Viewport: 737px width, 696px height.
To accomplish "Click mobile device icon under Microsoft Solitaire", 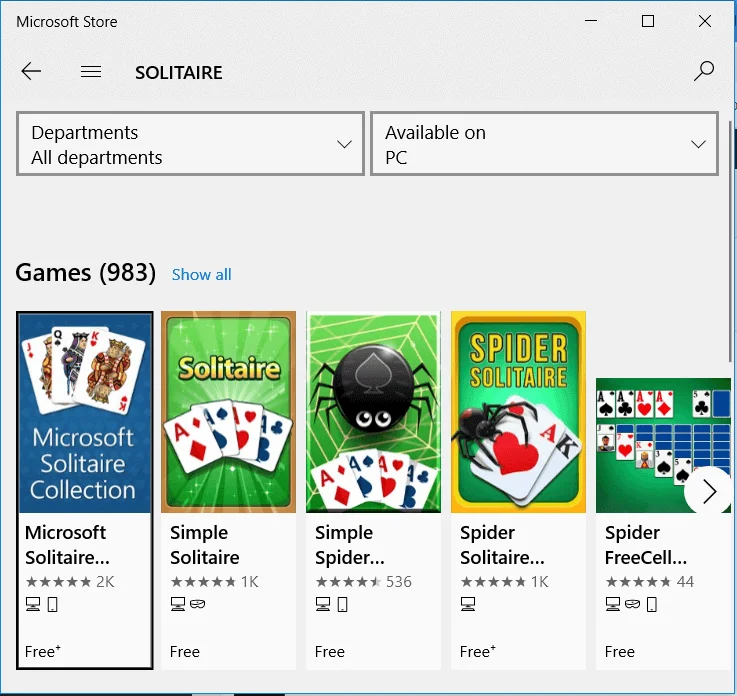I will 53,604.
